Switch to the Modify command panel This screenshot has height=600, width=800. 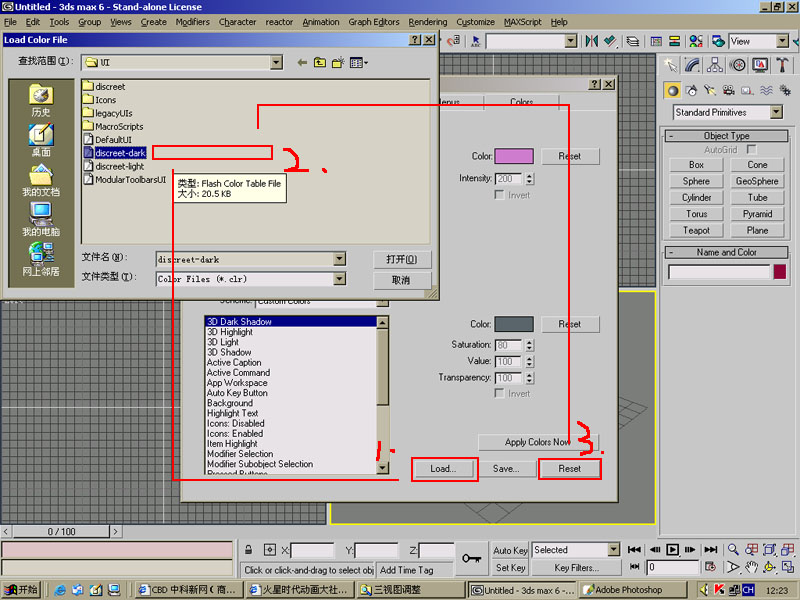coord(692,65)
